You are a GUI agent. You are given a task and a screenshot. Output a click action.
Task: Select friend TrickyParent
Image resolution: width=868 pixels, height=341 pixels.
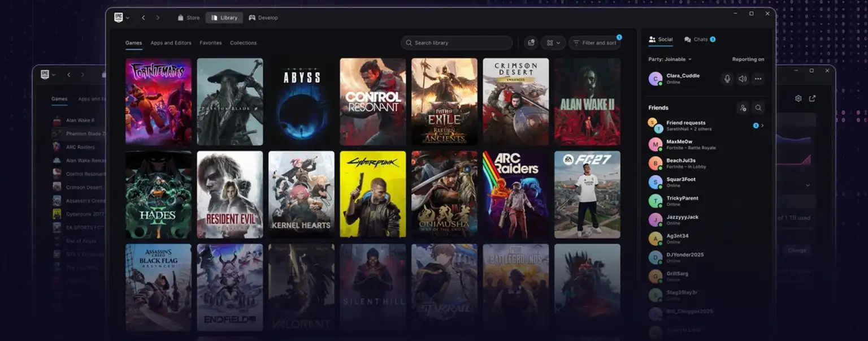click(x=706, y=201)
